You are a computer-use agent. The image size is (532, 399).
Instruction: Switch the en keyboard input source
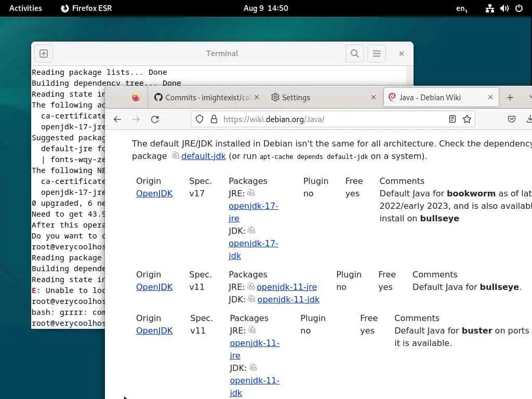(461, 8)
